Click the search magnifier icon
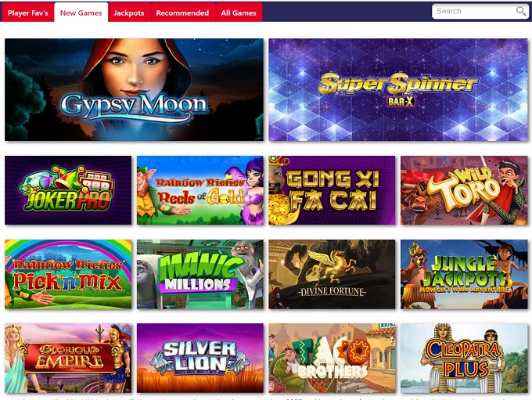 (521, 11)
